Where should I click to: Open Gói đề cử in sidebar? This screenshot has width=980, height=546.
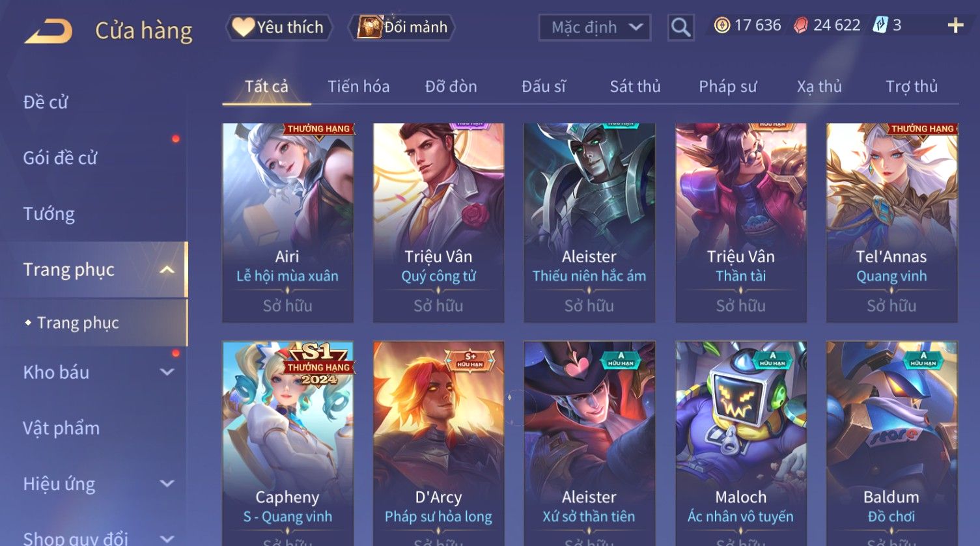(60, 157)
